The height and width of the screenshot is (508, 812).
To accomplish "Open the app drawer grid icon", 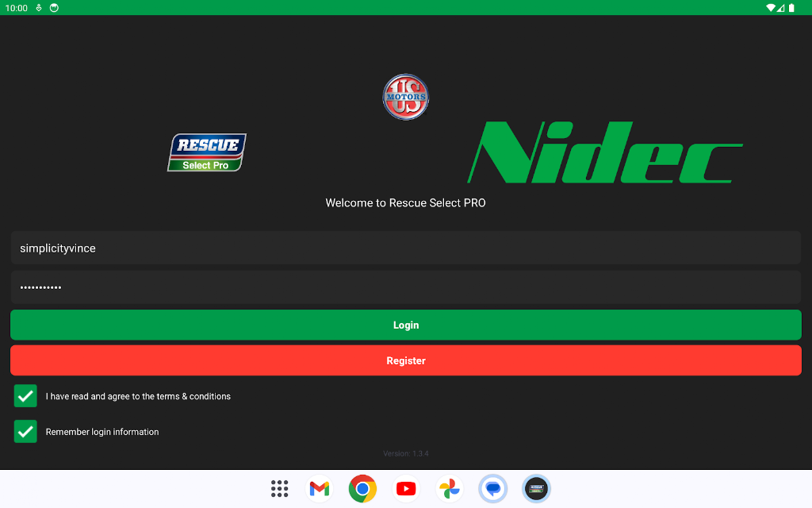I will click(280, 488).
